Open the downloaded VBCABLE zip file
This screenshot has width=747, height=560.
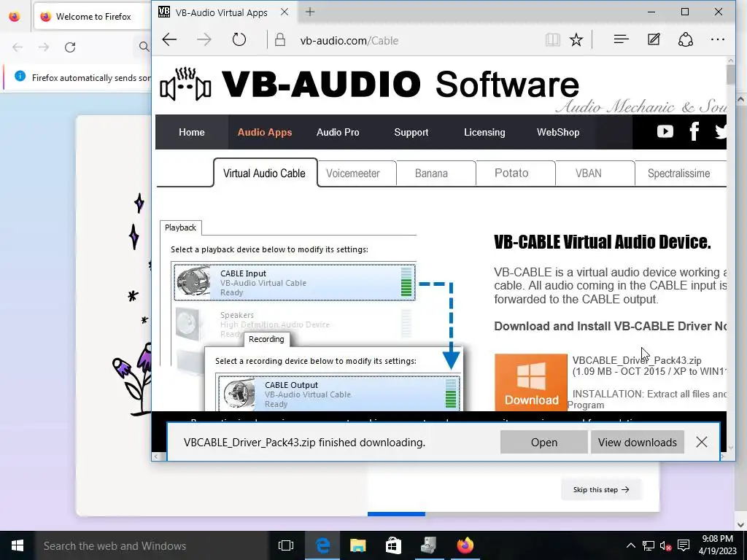(543, 443)
